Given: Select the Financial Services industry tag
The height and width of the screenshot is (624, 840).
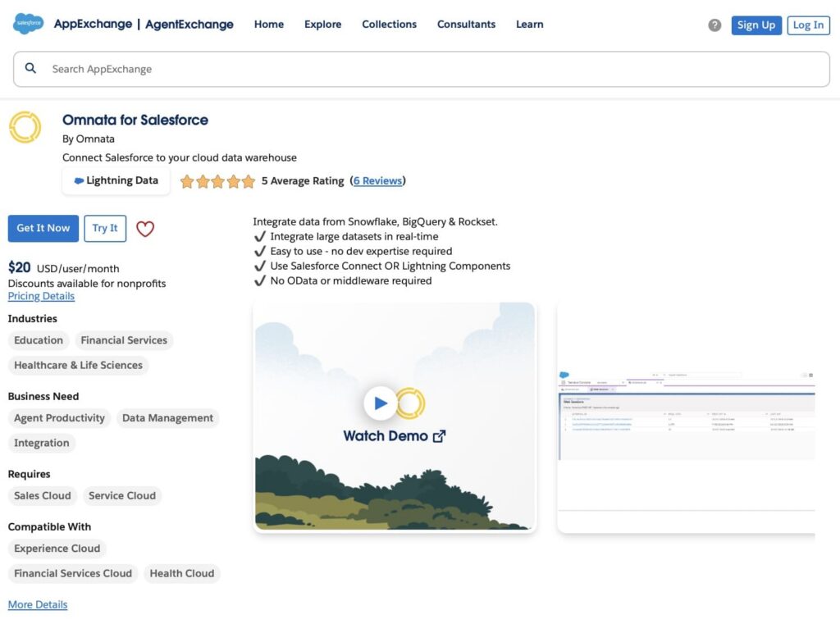Looking at the screenshot, I should point(124,340).
